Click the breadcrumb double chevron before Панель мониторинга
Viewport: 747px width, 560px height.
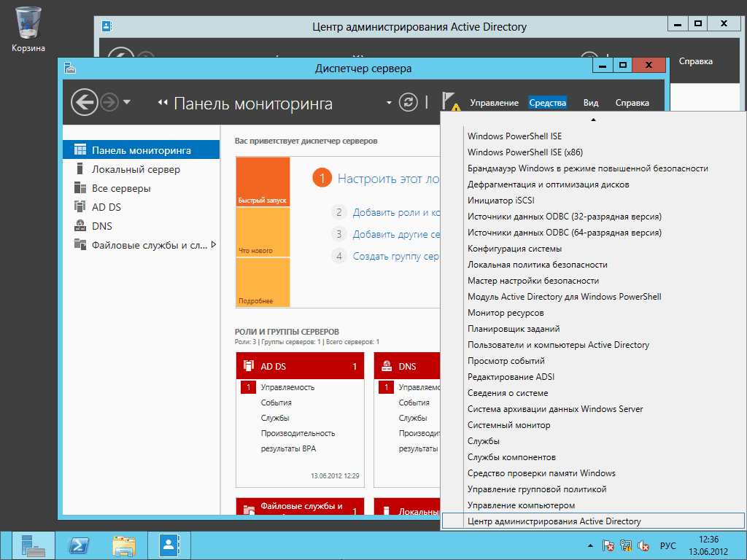click(163, 102)
